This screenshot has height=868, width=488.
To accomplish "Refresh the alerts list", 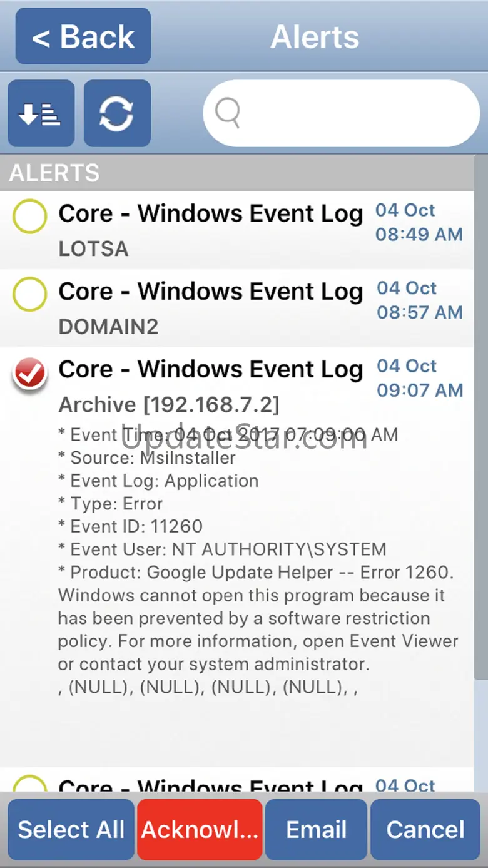I will [117, 114].
